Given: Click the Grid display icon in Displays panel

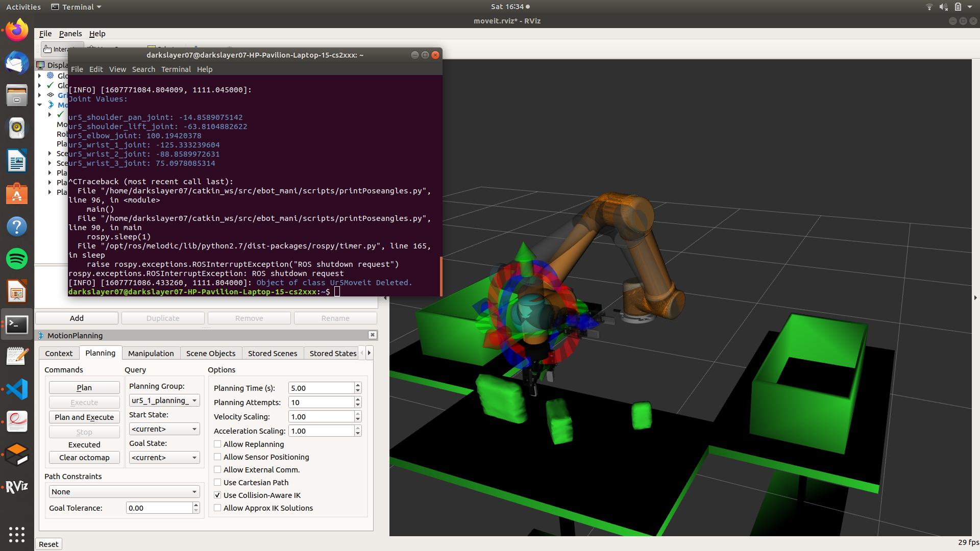Looking at the screenshot, I should pos(50,95).
